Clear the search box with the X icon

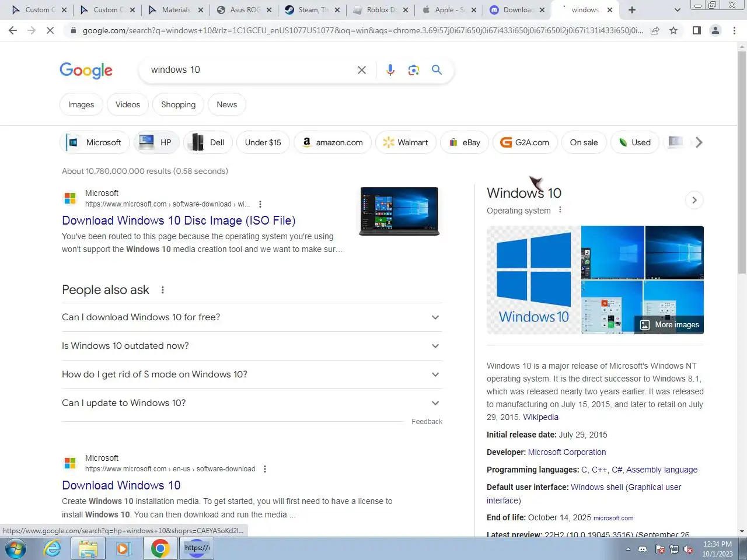pos(362,70)
